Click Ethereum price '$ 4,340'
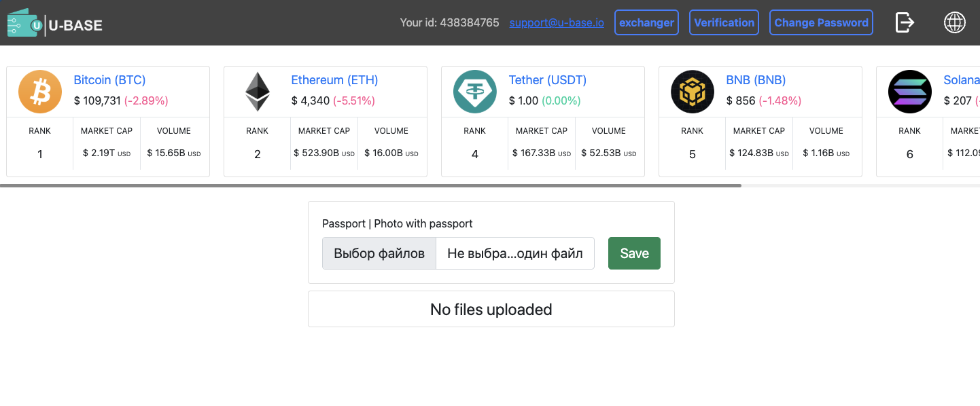980x406 pixels. [x=311, y=100]
